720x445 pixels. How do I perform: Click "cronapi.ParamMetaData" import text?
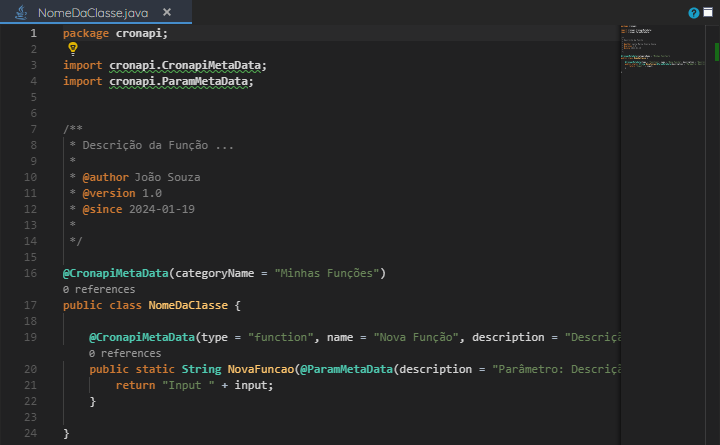pyautogui.click(x=179, y=81)
